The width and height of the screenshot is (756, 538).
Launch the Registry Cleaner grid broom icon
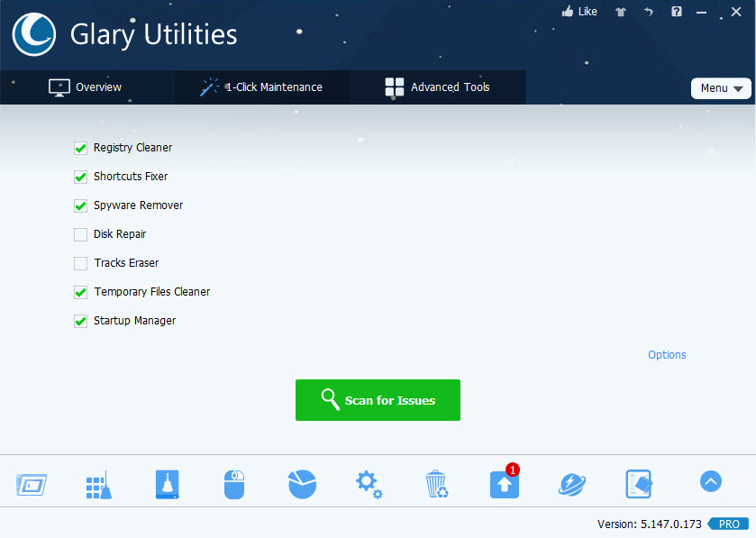99,485
